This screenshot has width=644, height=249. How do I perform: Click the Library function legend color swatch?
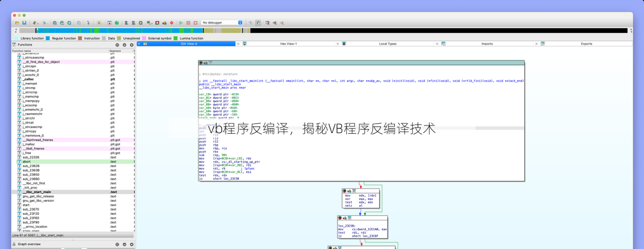(x=17, y=38)
